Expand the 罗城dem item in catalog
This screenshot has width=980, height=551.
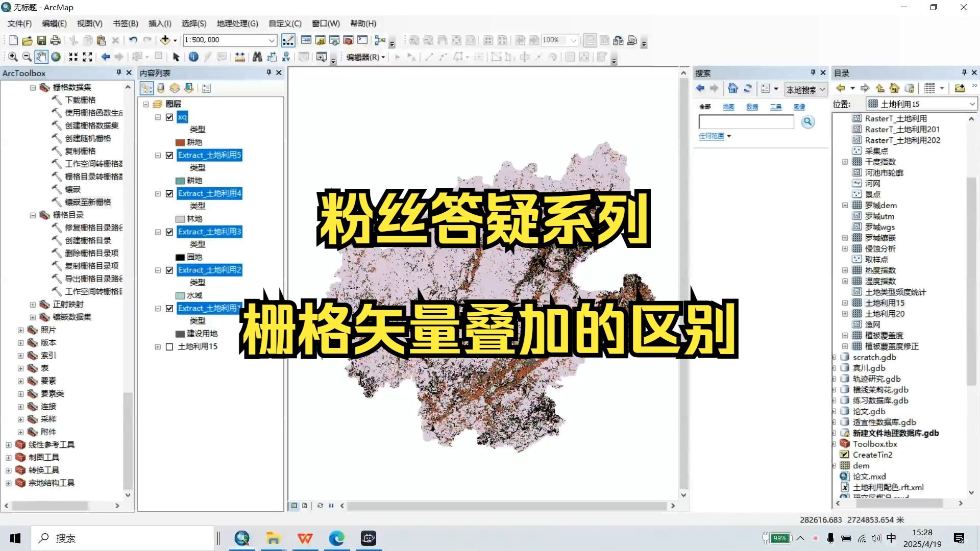(x=845, y=205)
